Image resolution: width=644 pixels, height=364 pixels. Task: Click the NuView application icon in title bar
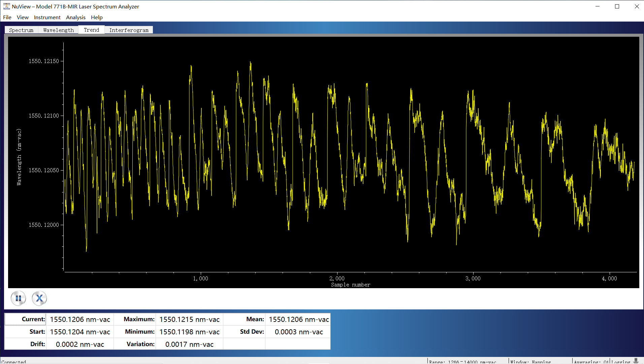[6, 6]
